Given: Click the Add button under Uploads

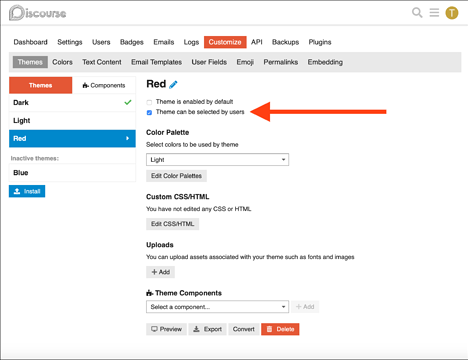Looking at the screenshot, I should [160, 272].
